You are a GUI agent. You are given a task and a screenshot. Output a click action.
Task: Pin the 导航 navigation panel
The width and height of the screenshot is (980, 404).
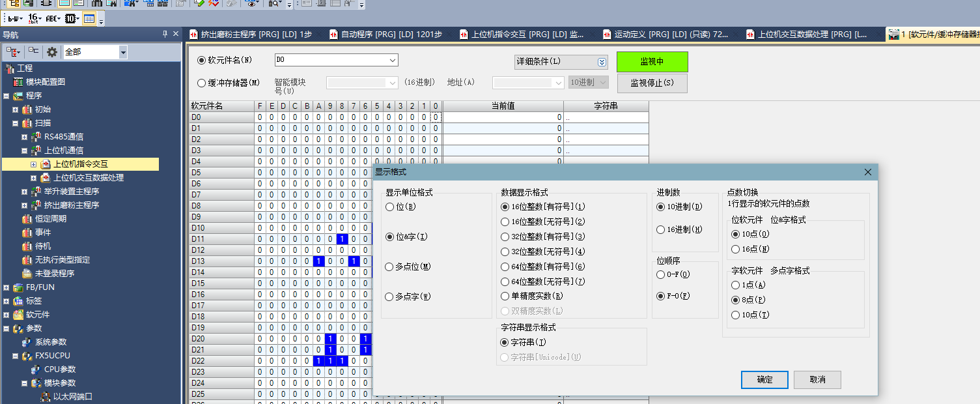tap(165, 35)
